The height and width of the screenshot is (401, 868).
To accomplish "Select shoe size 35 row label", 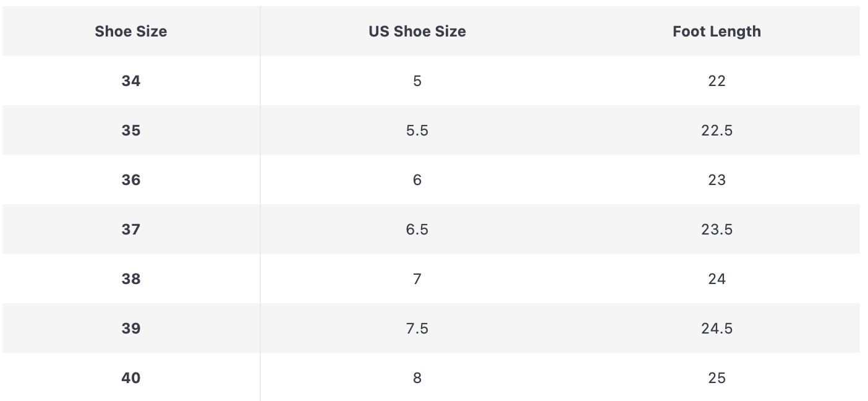I will click(x=130, y=131).
